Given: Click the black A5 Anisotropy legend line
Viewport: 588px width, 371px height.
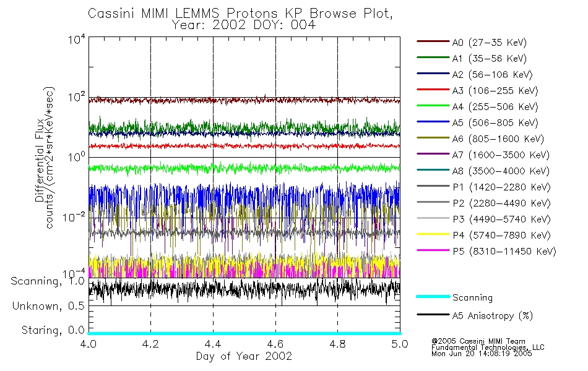Looking at the screenshot, I should tap(433, 314).
